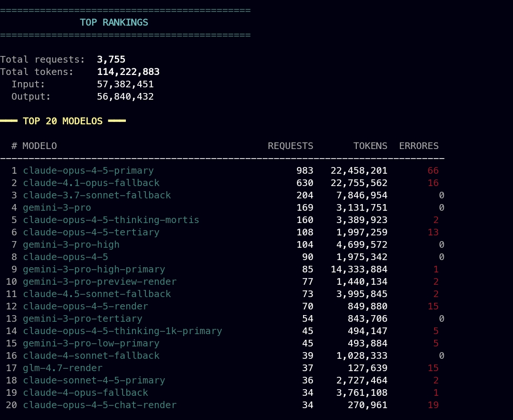The image size is (513, 420).
Task: Click the TOKENS column header
Action: [370, 146]
